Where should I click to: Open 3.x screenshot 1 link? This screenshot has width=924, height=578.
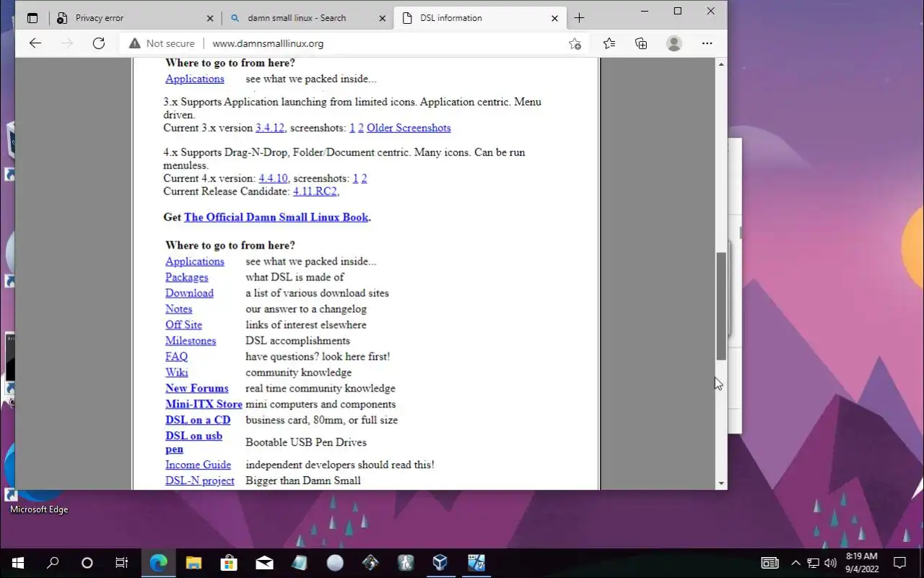(x=352, y=128)
